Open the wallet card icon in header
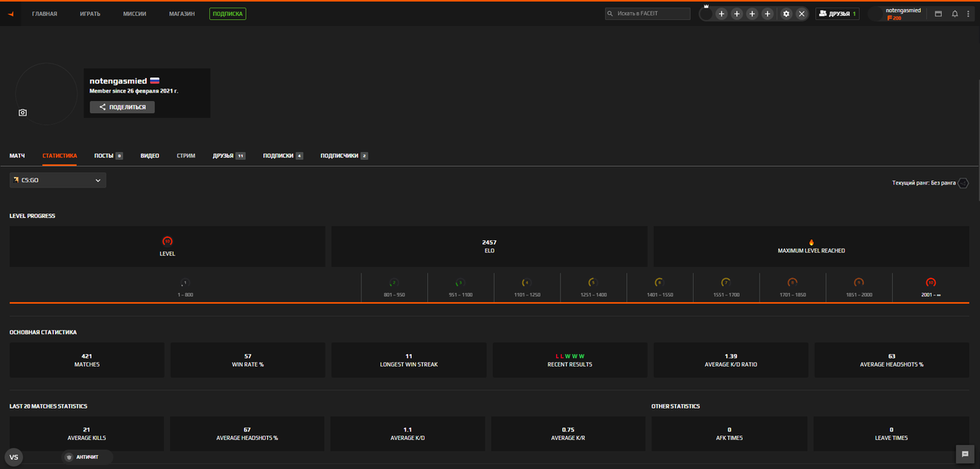This screenshot has width=980, height=469. tap(938, 14)
